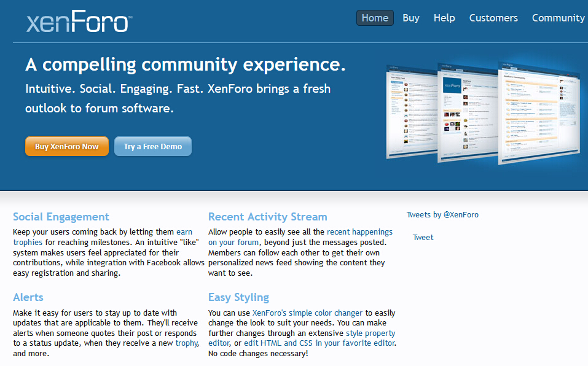Open the Help menu item
The height and width of the screenshot is (366, 588).
pyautogui.click(x=444, y=18)
